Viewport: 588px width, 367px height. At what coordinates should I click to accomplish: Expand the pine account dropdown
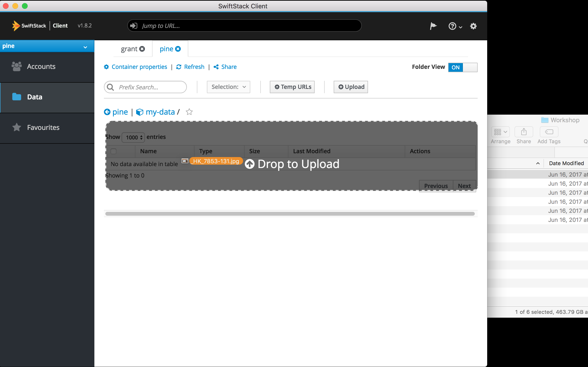[47, 46]
